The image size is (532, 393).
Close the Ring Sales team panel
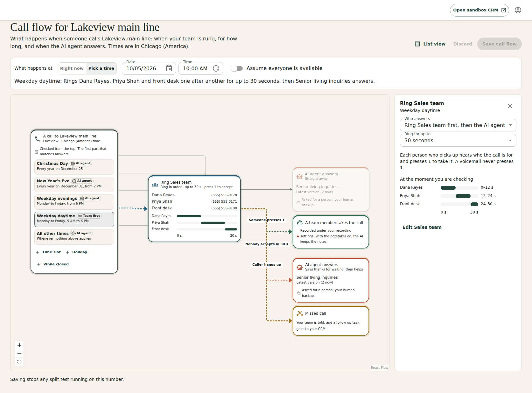pos(510,106)
